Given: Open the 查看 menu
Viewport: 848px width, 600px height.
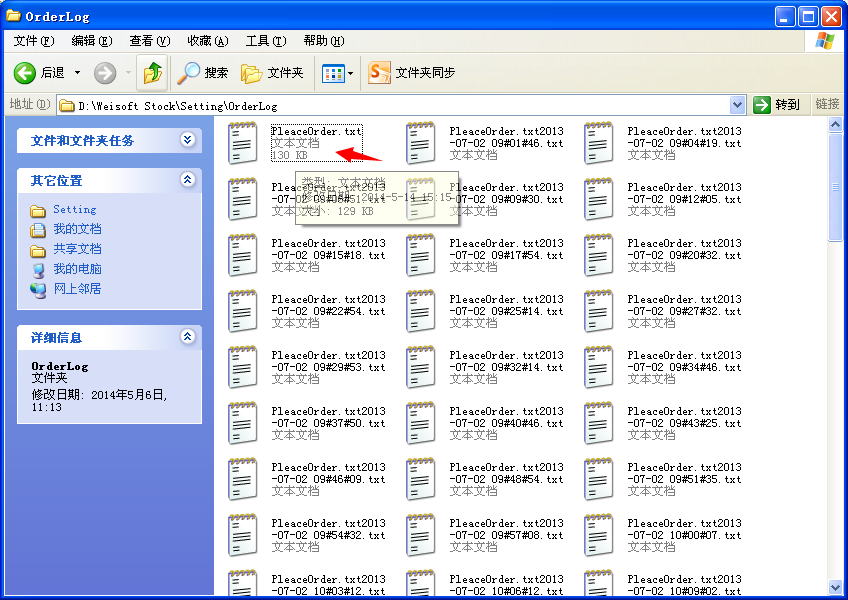Looking at the screenshot, I should coord(149,41).
